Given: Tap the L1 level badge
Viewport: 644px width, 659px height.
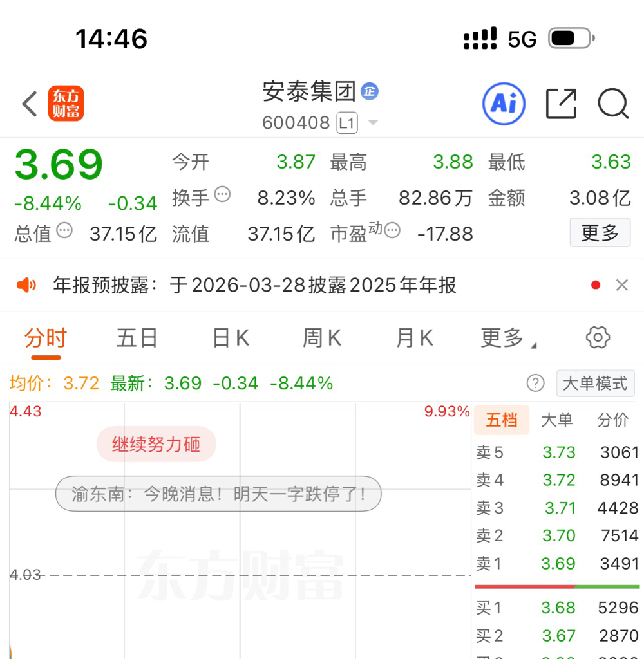Looking at the screenshot, I should [347, 123].
